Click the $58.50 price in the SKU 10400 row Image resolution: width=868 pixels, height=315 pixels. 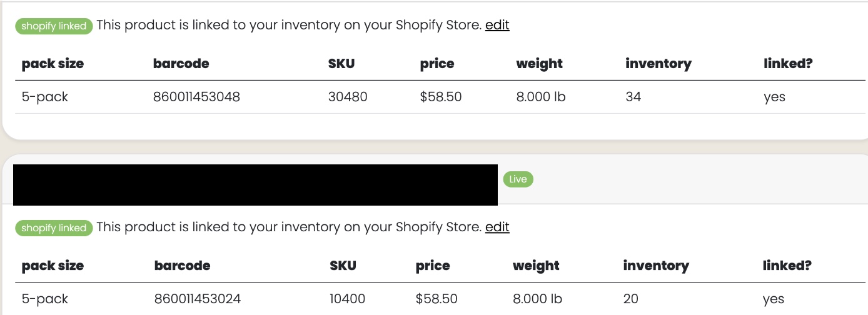point(437,299)
